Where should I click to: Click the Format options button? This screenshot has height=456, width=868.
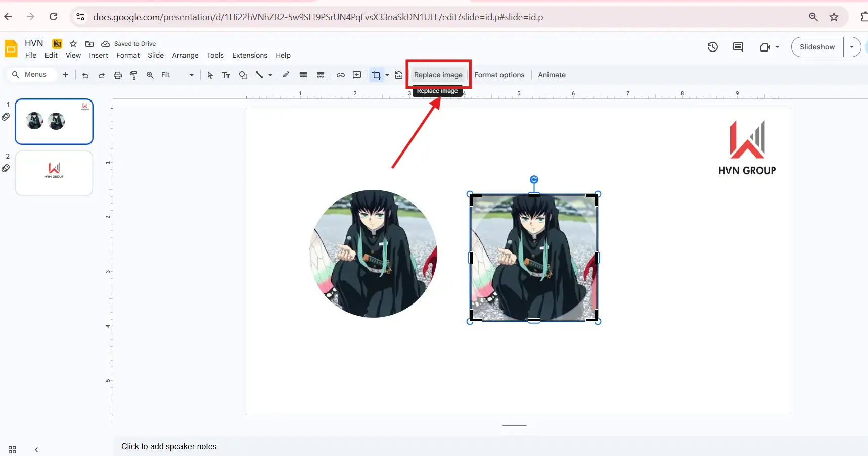[x=499, y=75]
